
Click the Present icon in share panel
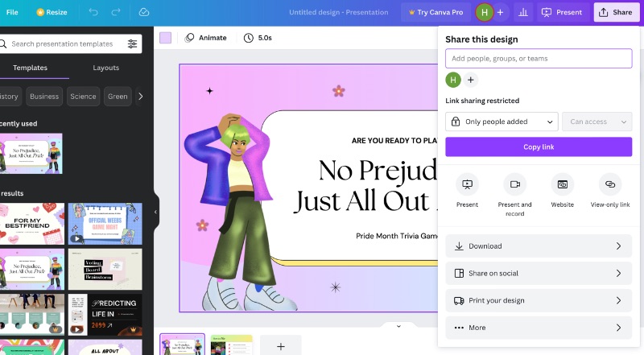[468, 184]
